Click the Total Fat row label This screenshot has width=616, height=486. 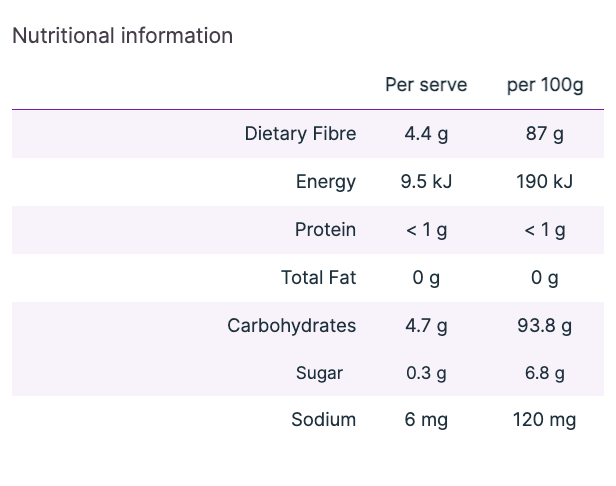click(318, 278)
